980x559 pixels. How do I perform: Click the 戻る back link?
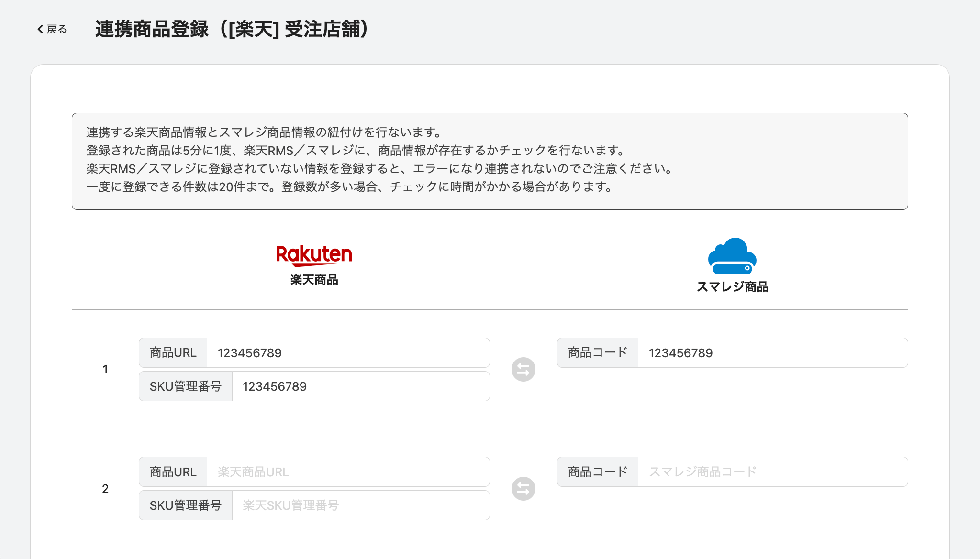(x=56, y=29)
